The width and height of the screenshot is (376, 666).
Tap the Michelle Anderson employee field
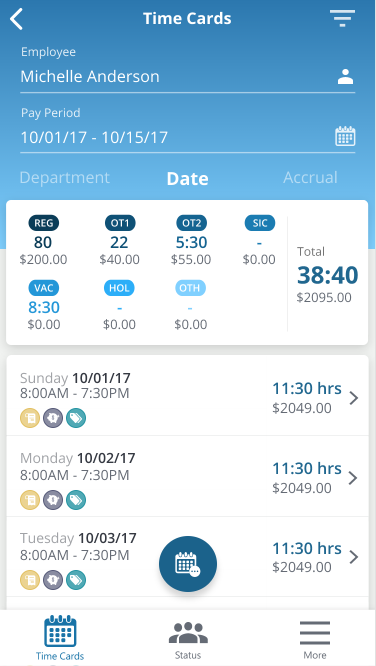(x=187, y=77)
